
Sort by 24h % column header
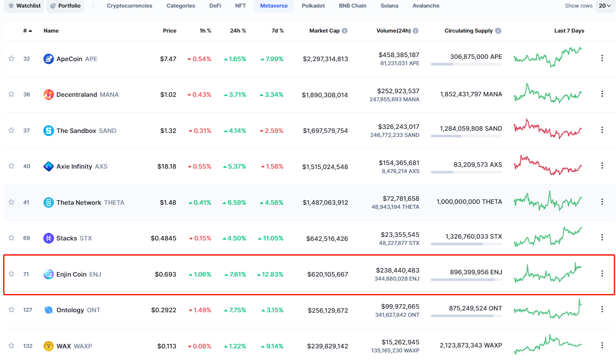238,31
